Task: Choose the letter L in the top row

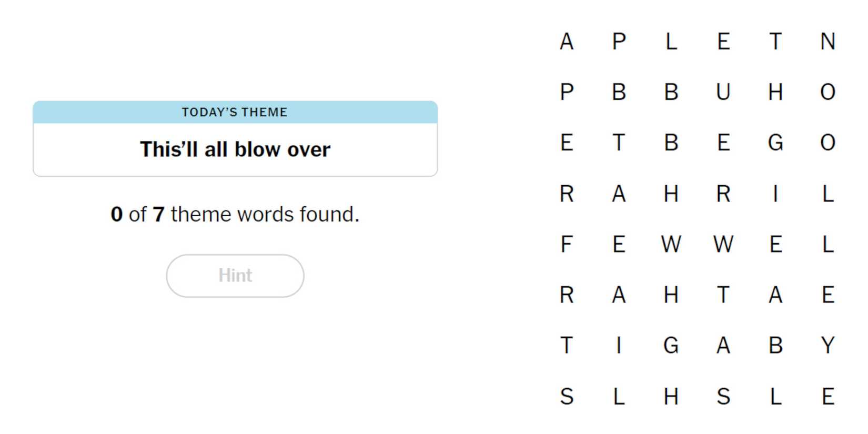Action: tap(671, 42)
